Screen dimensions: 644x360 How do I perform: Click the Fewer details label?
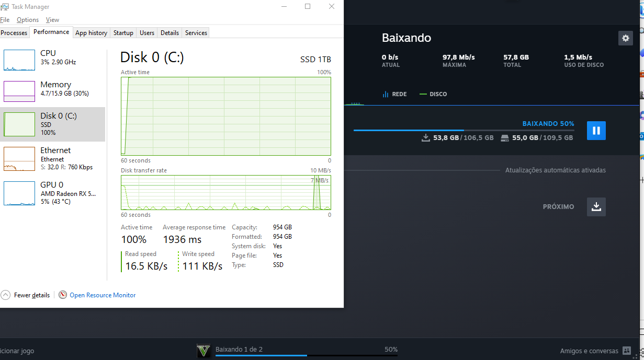(x=32, y=295)
